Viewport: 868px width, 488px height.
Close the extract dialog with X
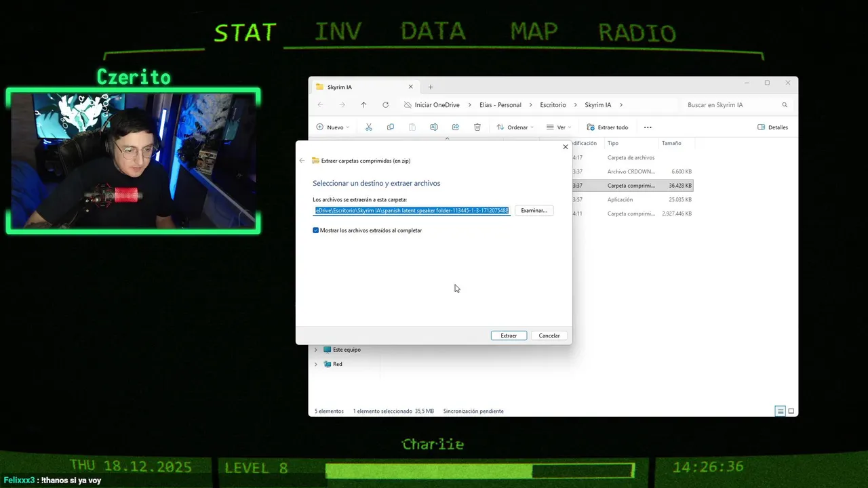click(566, 147)
